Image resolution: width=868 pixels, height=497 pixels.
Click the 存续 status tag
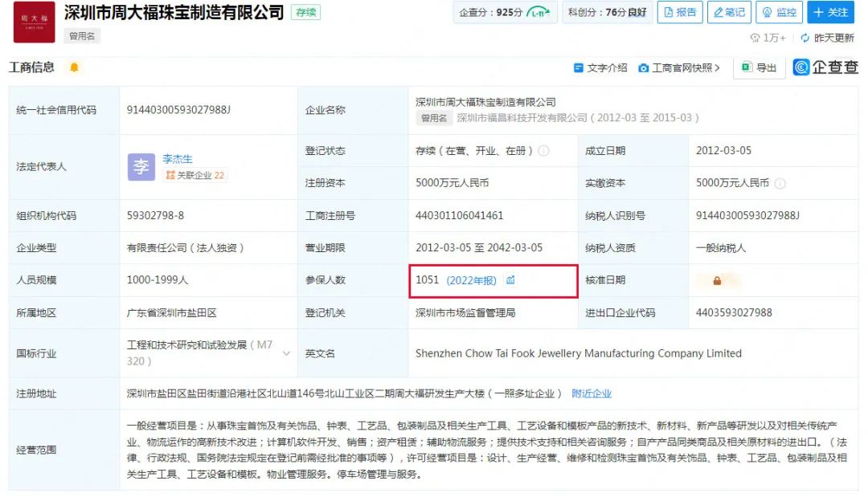tap(305, 12)
